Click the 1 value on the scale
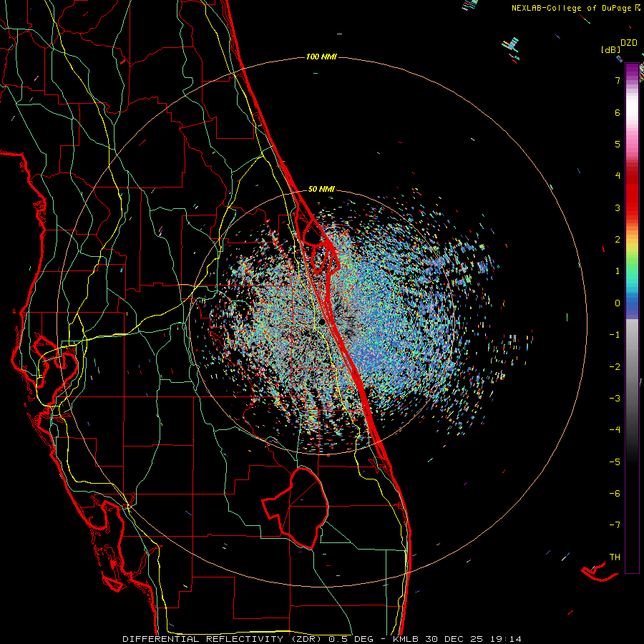This screenshot has height=644, width=644. [618, 271]
